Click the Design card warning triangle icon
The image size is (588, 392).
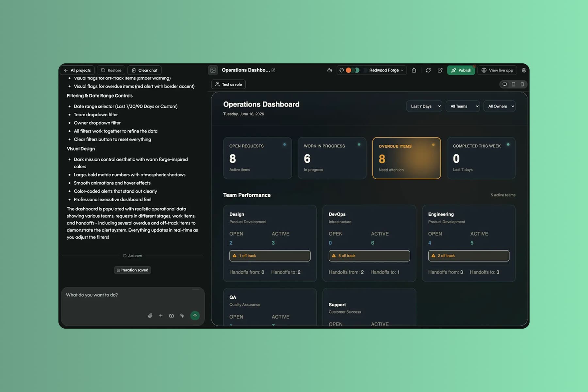pos(235,256)
